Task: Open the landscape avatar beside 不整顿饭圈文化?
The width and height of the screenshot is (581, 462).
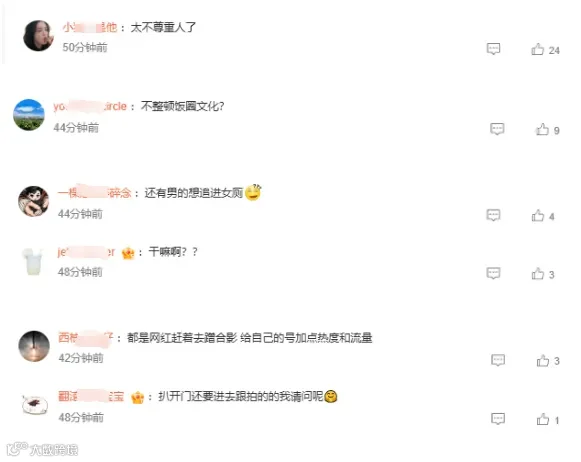Action: pos(29,115)
